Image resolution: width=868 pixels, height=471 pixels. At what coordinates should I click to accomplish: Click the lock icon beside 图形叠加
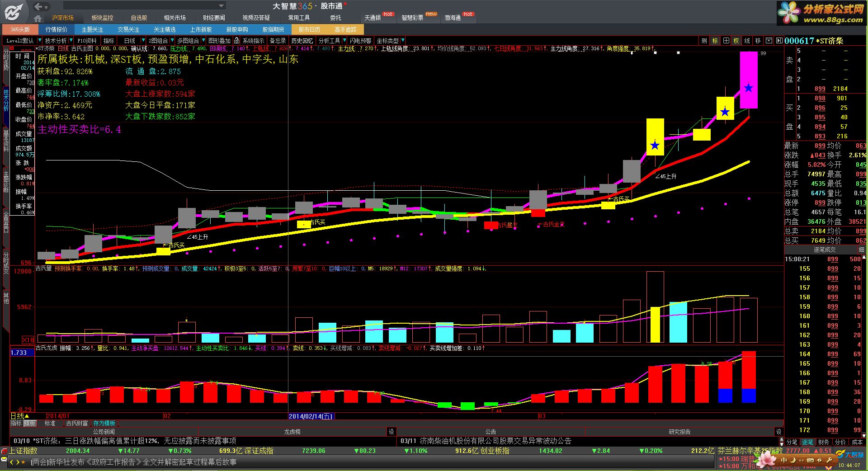236,41
